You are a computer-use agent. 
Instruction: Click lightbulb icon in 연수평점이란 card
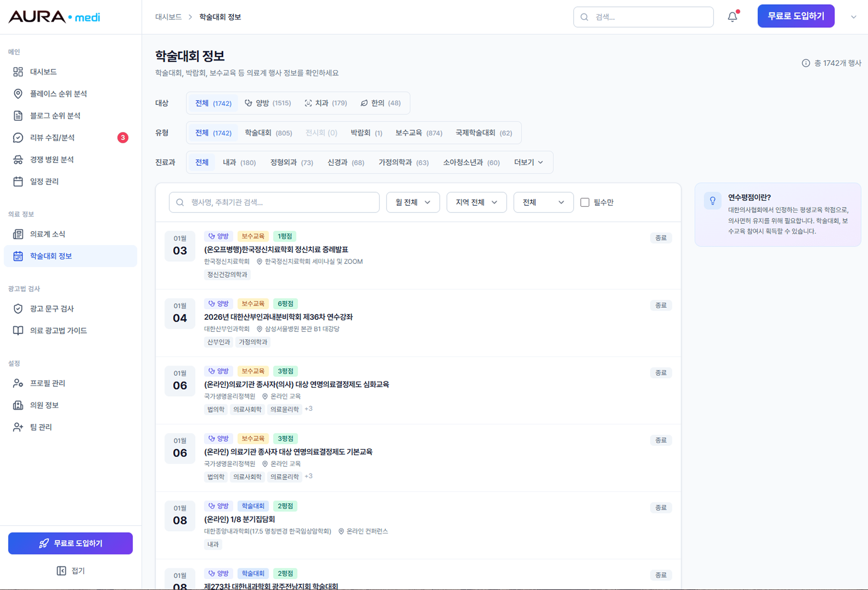713,201
